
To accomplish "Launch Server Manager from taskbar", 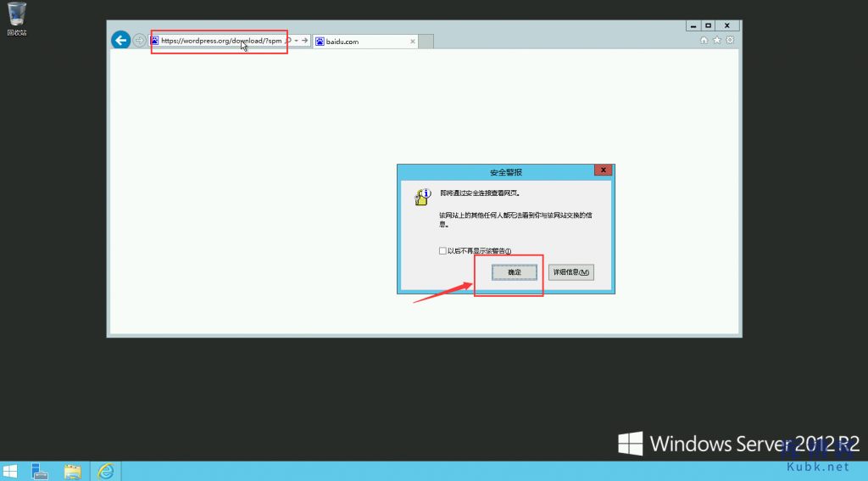I will pyautogui.click(x=40, y=470).
